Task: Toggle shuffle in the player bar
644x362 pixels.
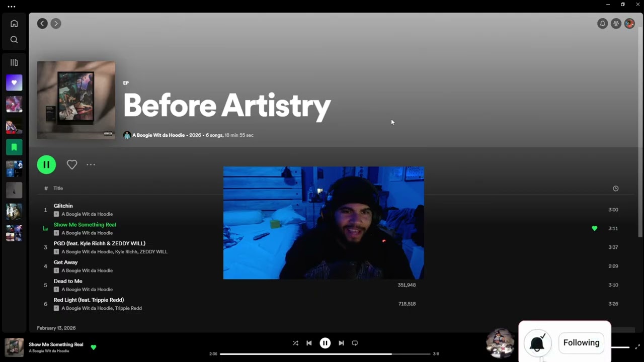Action: tap(295, 343)
